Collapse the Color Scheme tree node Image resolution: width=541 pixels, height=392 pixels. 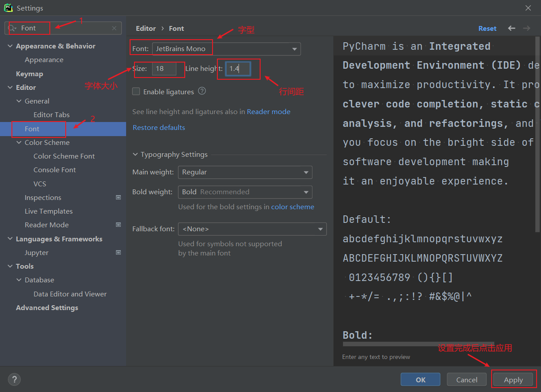[x=19, y=143]
